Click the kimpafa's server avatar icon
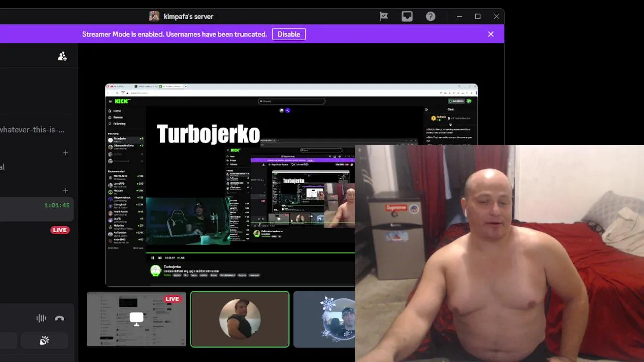Screen dimensions: 644x362 154,16
